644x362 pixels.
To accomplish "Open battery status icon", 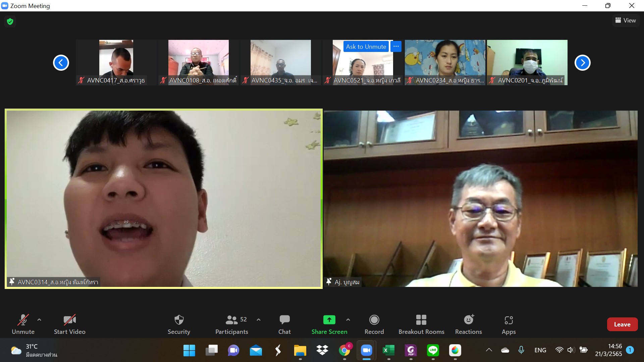I will coord(584,350).
